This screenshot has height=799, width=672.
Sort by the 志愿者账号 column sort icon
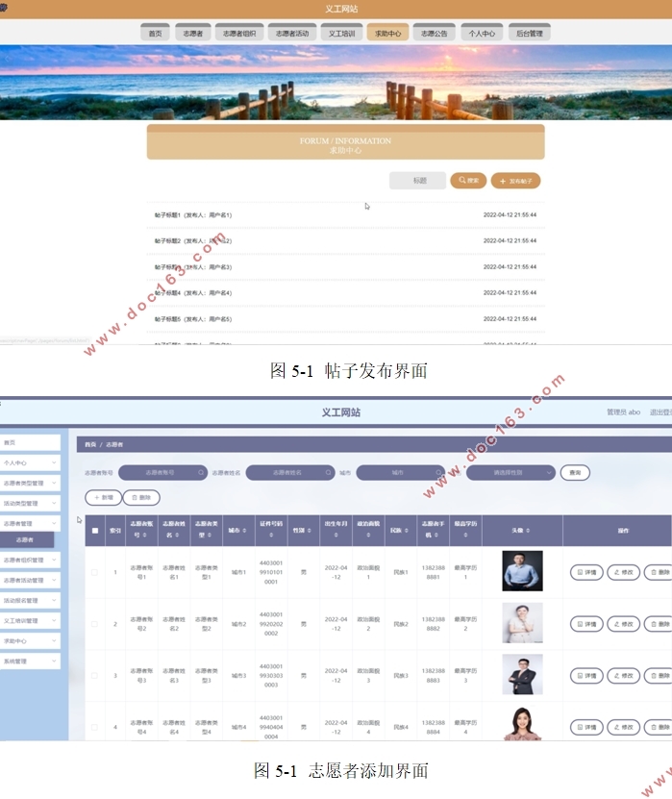144,535
